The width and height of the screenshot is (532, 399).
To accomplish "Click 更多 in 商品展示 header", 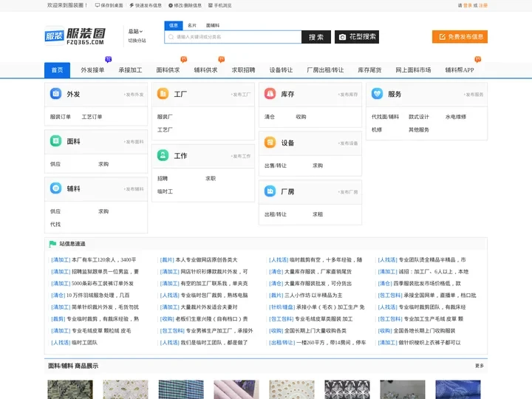I will coord(480,366).
